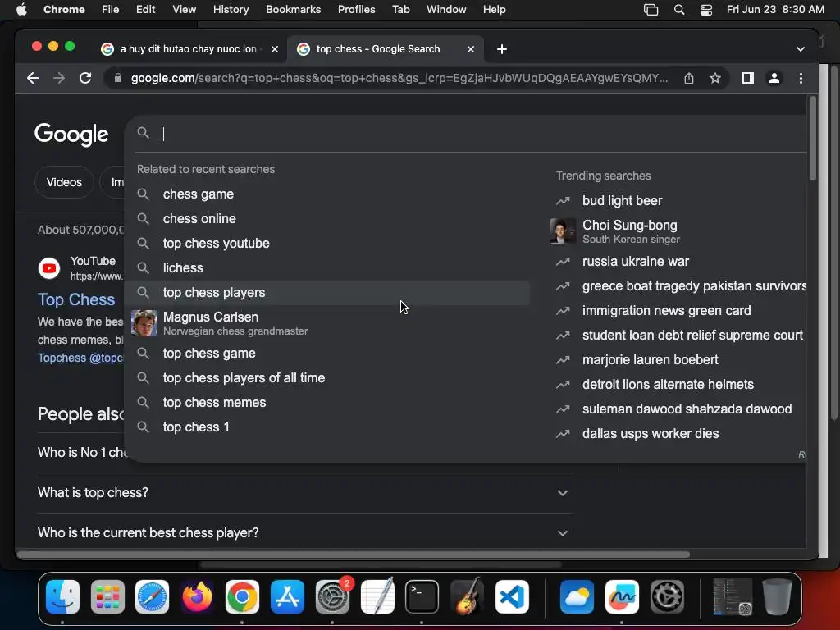The height and width of the screenshot is (630, 840).
Task: Open a new tab with the plus button
Action: (x=502, y=49)
